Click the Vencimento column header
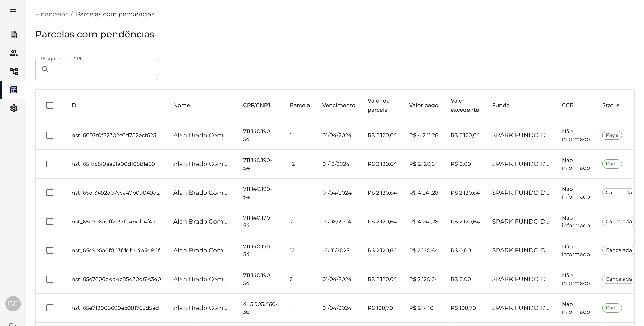 (x=338, y=105)
